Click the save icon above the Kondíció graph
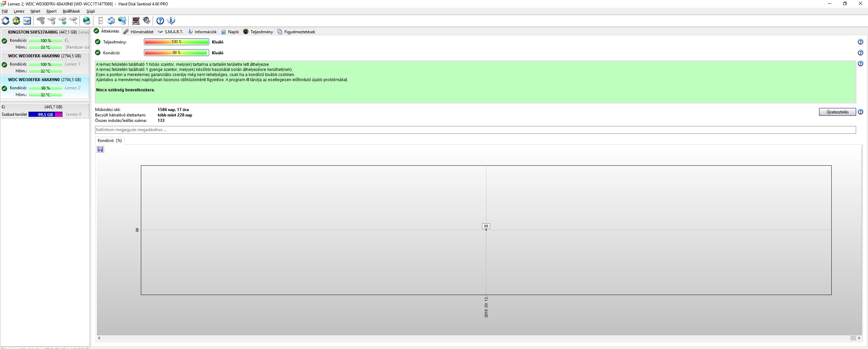Image resolution: width=868 pixels, height=349 pixels. tap(100, 149)
